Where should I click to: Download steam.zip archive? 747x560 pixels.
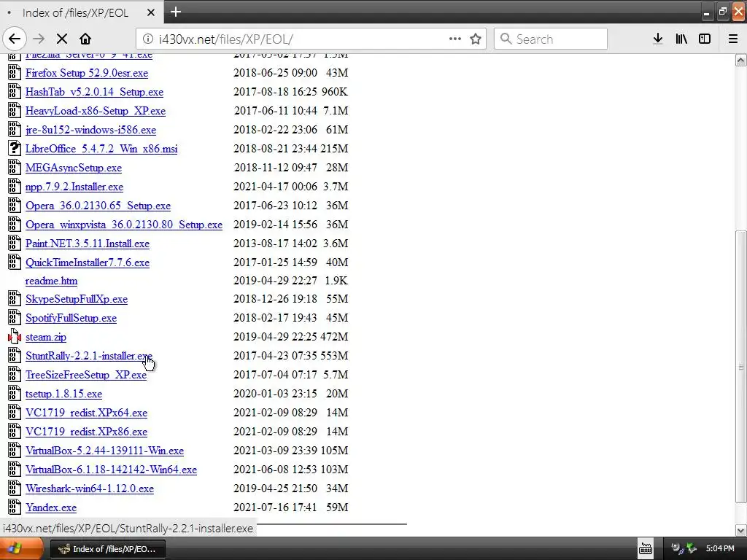click(46, 337)
